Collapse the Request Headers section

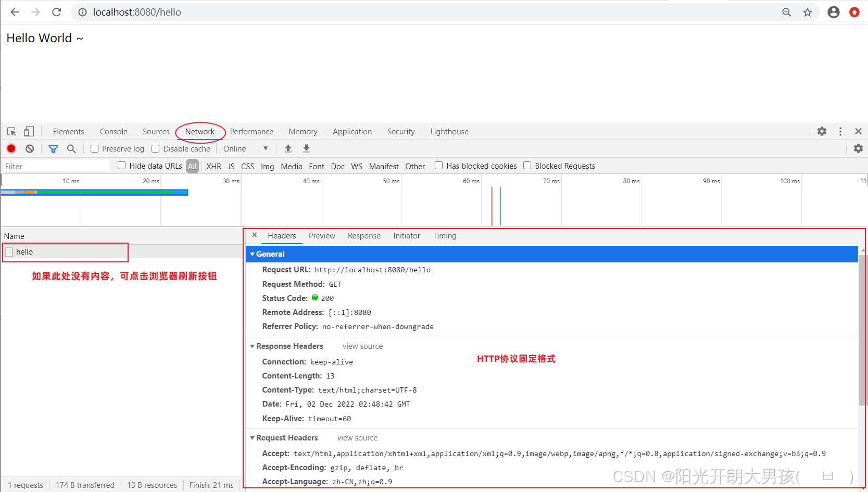(x=253, y=438)
